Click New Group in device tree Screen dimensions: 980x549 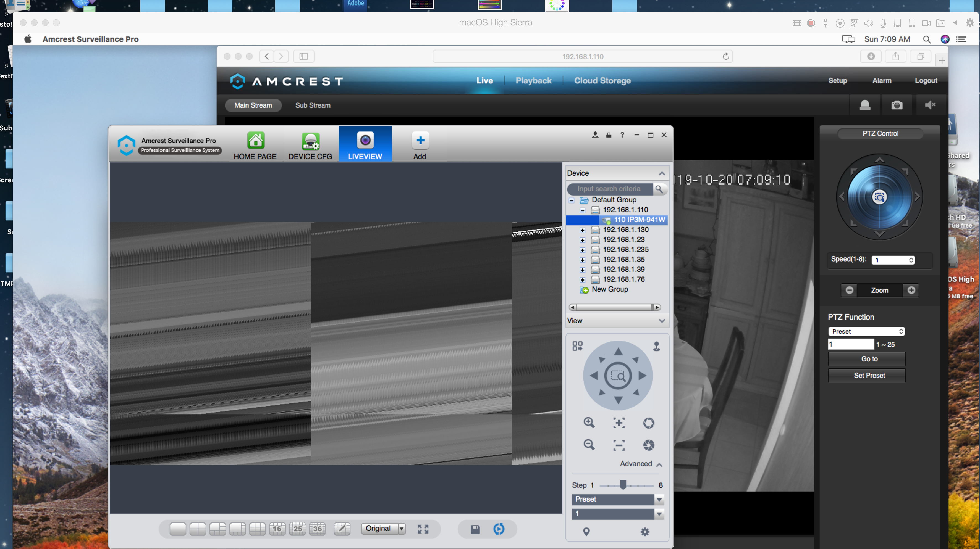tap(610, 289)
